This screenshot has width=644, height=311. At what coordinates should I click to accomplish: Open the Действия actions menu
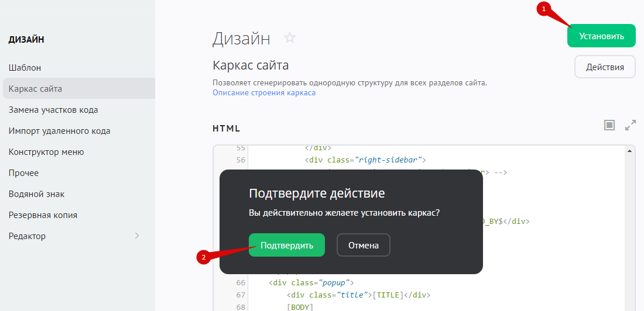click(605, 67)
